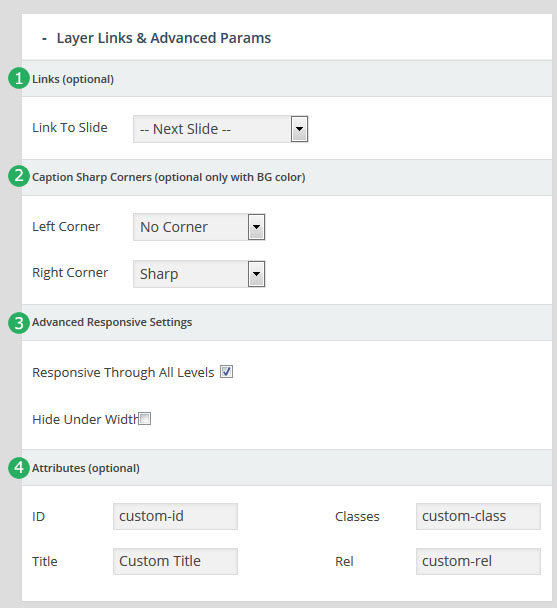The height and width of the screenshot is (608, 557).
Task: Click the ID input field
Action: click(175, 516)
